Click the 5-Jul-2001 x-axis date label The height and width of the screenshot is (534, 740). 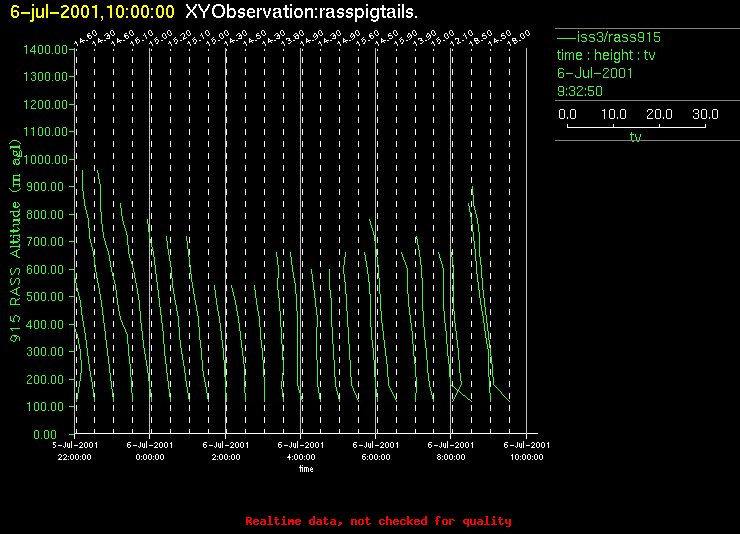point(75,445)
